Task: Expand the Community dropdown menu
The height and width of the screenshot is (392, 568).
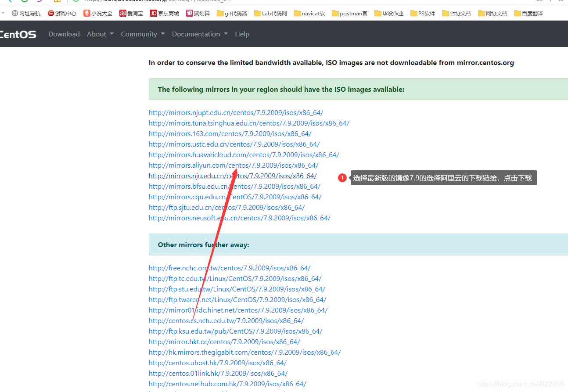Action: [x=143, y=34]
